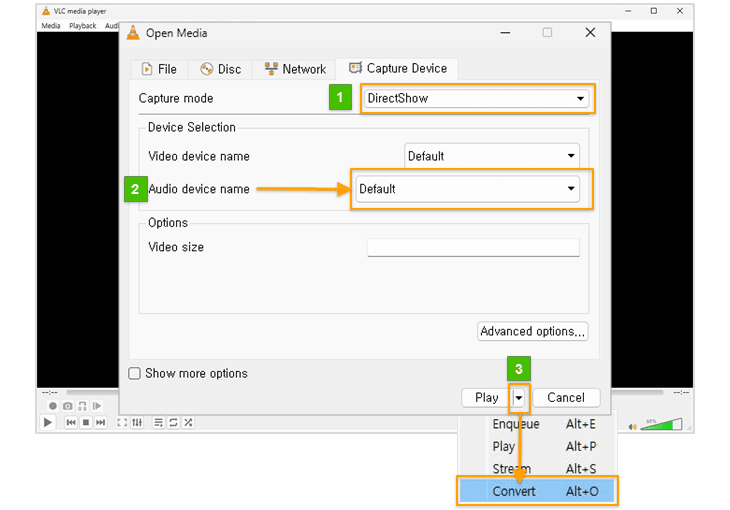Mute audio via the speaker icon
This screenshot has height=510, width=730.
(633, 426)
